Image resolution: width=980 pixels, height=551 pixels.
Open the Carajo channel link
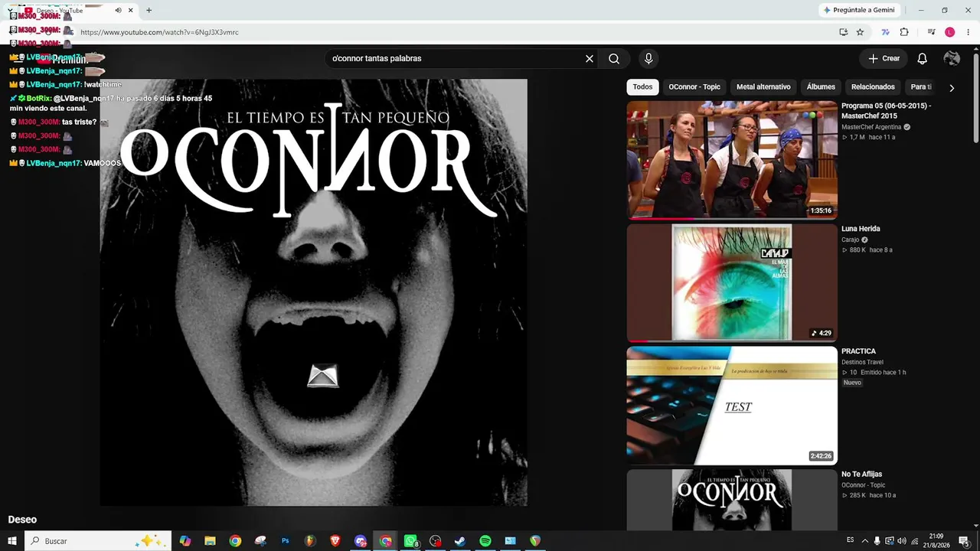(x=851, y=240)
